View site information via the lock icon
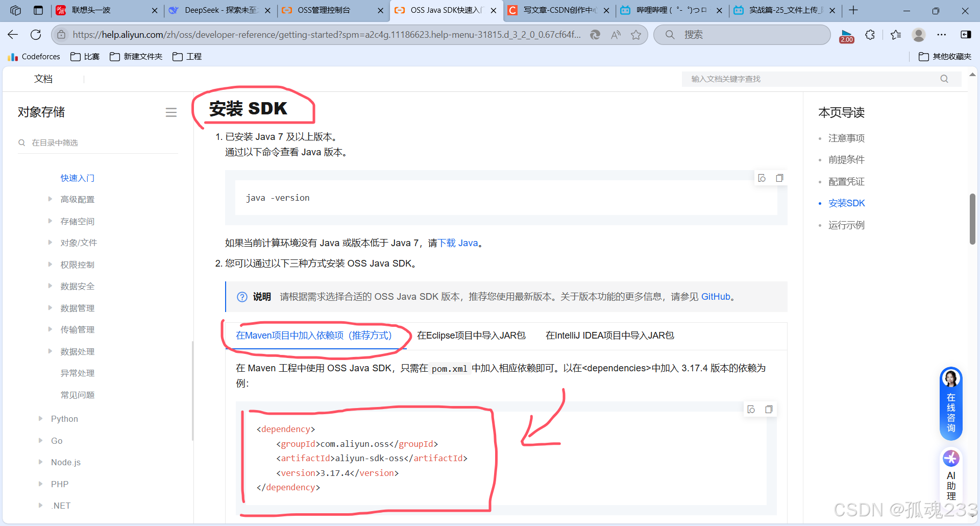The width and height of the screenshot is (980, 526). [x=61, y=35]
